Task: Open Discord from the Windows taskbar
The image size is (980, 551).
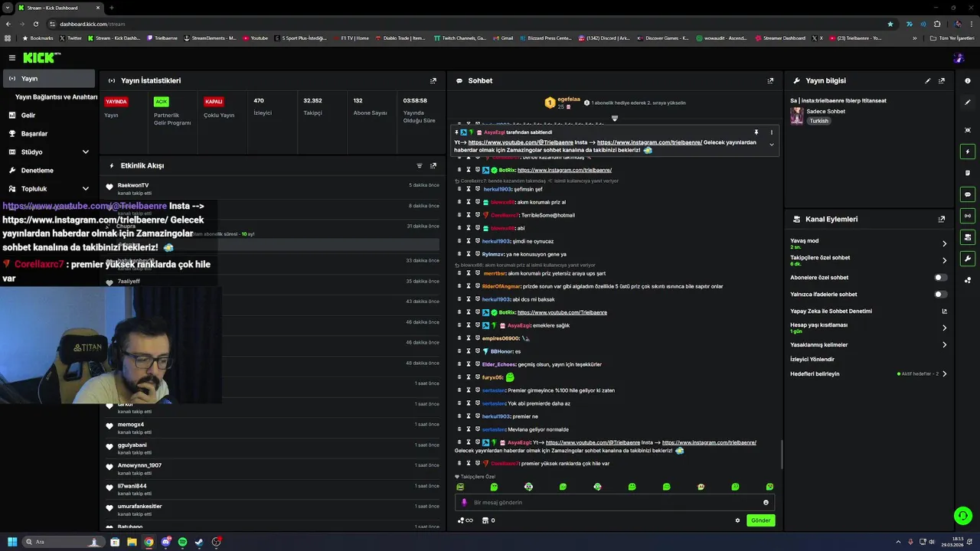Action: click(x=166, y=542)
